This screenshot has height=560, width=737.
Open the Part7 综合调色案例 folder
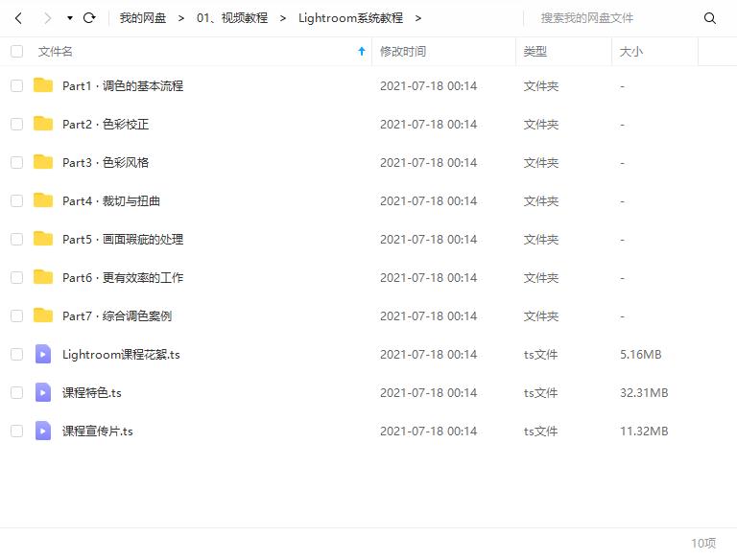(x=117, y=316)
